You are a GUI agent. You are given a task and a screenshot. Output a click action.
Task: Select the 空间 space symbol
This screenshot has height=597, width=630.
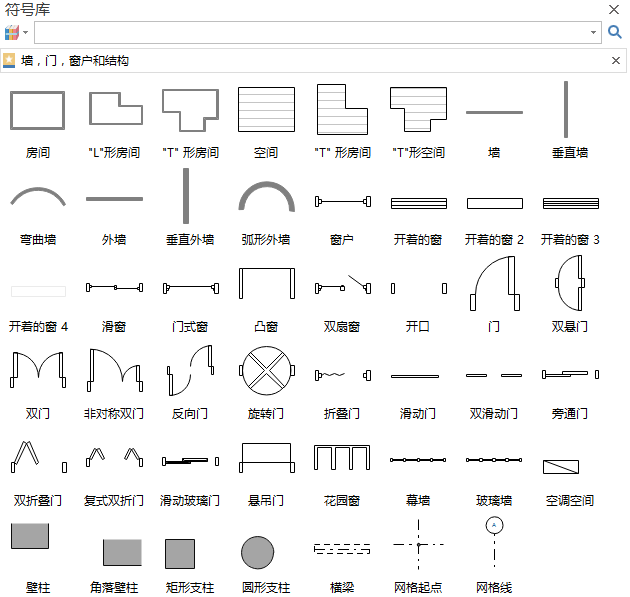(266, 110)
